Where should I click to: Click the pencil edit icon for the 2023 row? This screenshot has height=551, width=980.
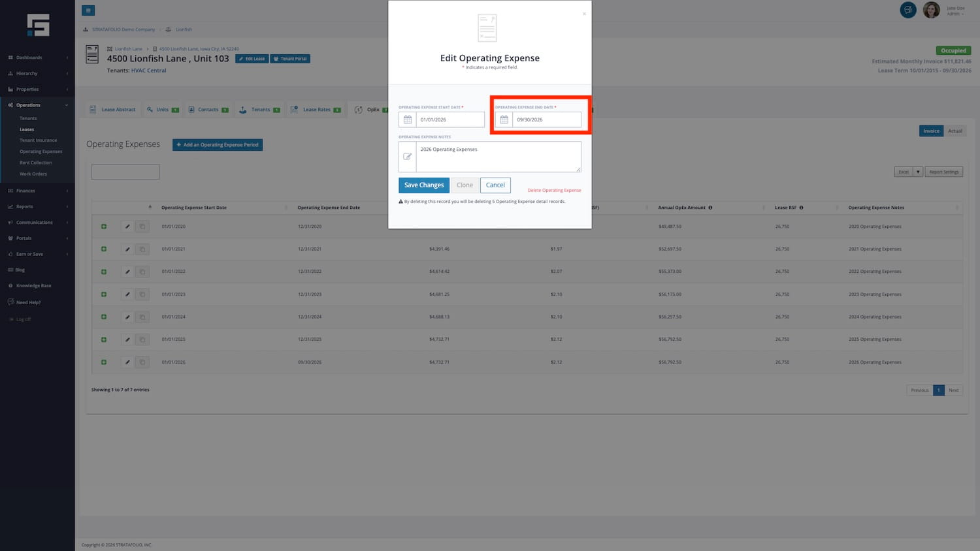click(127, 294)
